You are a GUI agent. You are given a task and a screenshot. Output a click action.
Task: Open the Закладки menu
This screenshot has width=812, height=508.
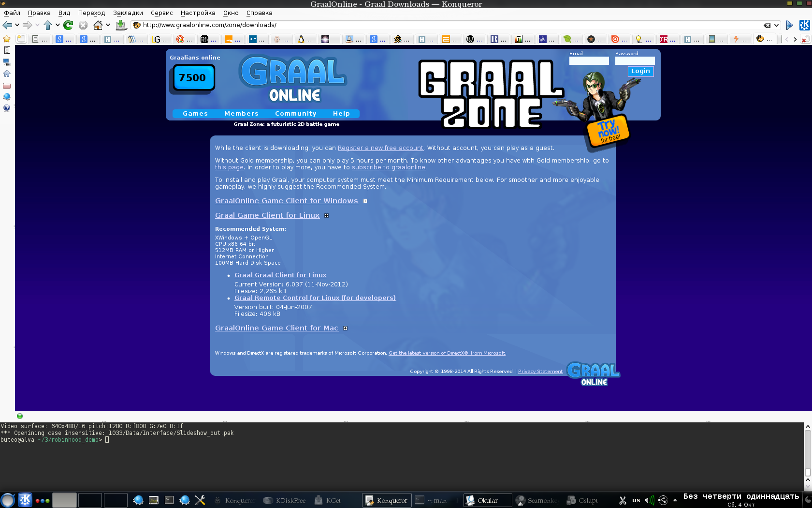[128, 13]
